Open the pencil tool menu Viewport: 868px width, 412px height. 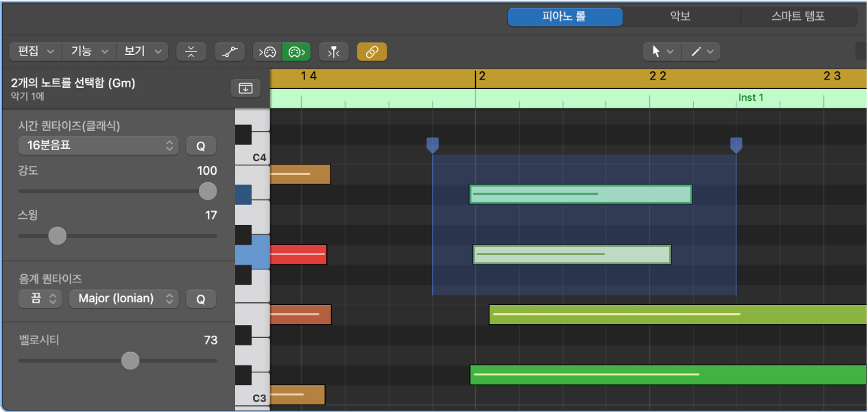(x=701, y=51)
